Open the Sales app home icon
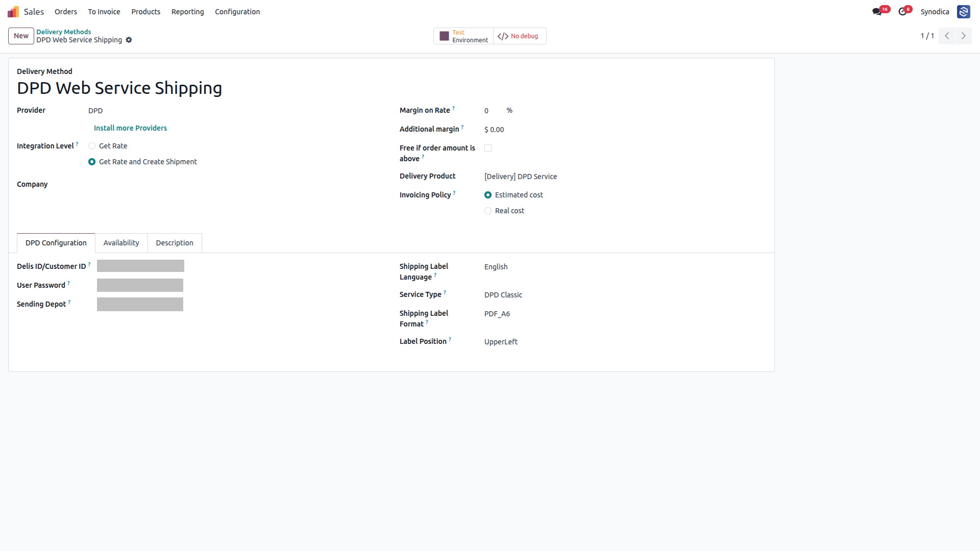This screenshot has width=980, height=551. point(13,12)
